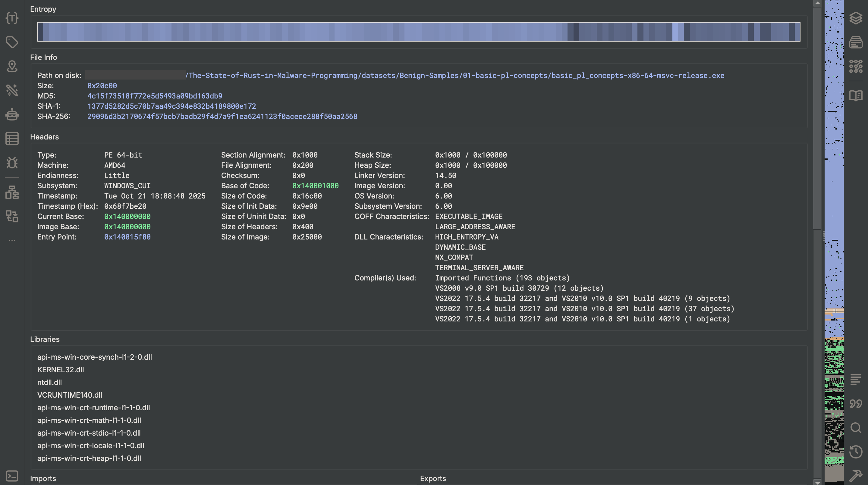Open the robot assistant sidebar icon
The height and width of the screenshot is (485, 868).
12,114
